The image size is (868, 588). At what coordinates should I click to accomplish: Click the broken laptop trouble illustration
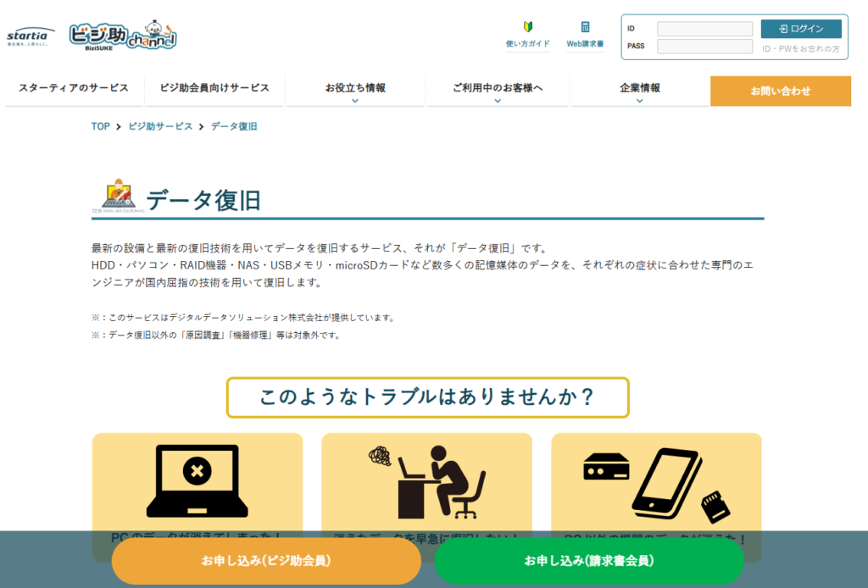197,480
